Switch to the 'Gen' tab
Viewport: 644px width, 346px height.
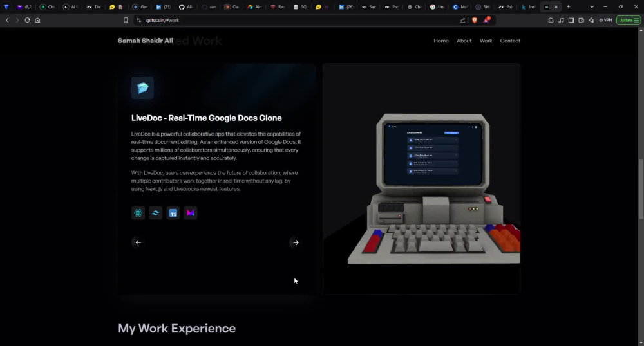[x=140, y=7]
